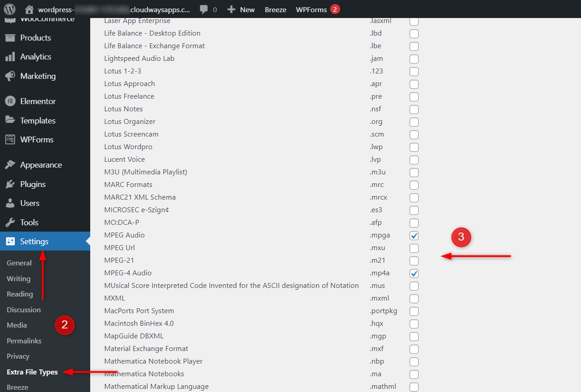Open Breeze from the top admin bar
Screen dimensions: 581x392
[x=275, y=9]
